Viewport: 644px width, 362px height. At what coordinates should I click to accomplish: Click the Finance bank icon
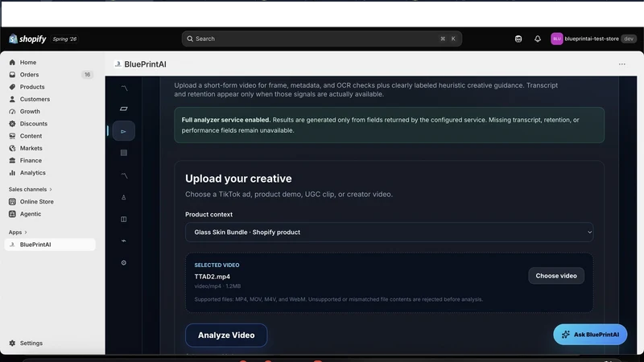click(12, 160)
